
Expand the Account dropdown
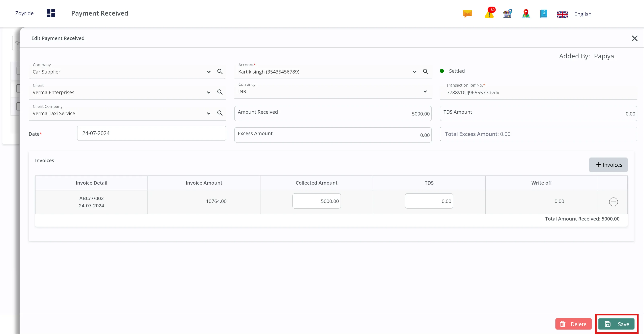click(x=414, y=72)
